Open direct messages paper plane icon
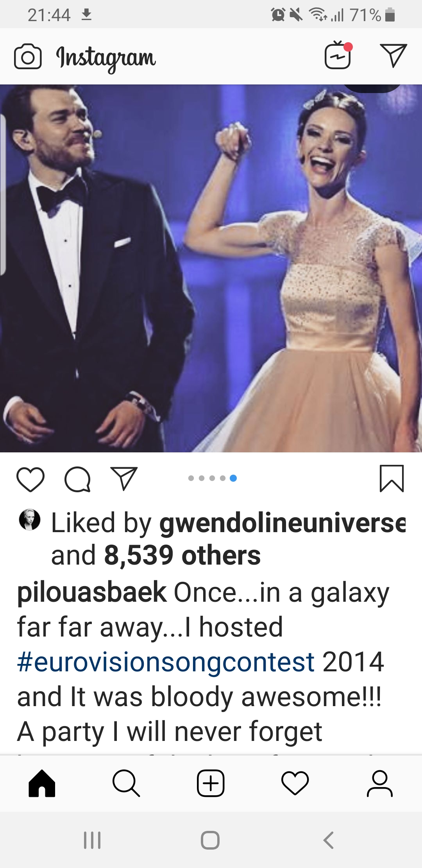This screenshot has width=422, height=868. pos(393,56)
